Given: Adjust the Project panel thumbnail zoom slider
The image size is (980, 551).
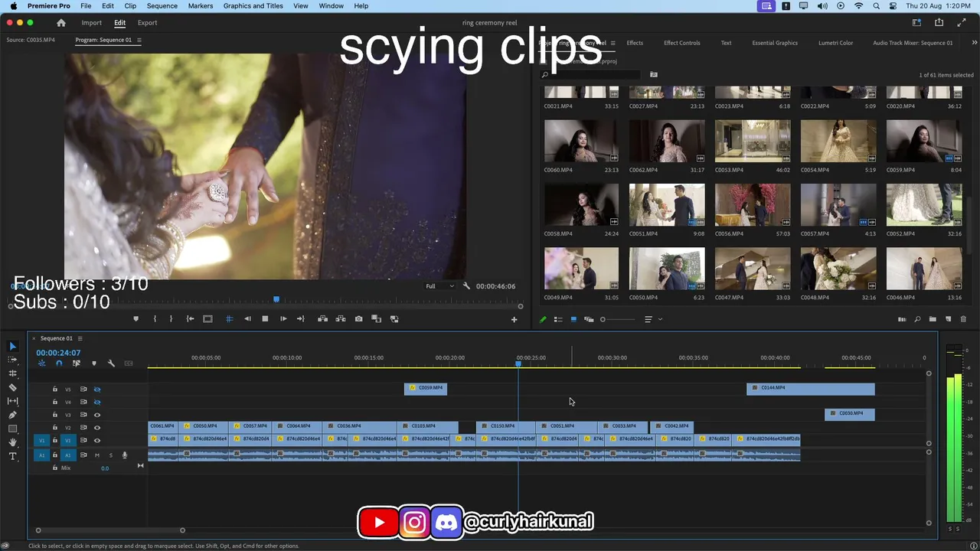Looking at the screenshot, I should (603, 319).
